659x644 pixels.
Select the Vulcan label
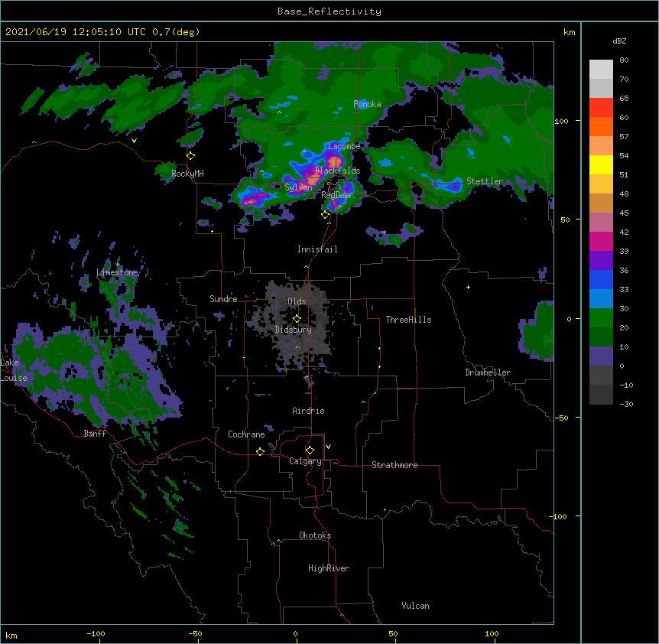[x=415, y=606]
